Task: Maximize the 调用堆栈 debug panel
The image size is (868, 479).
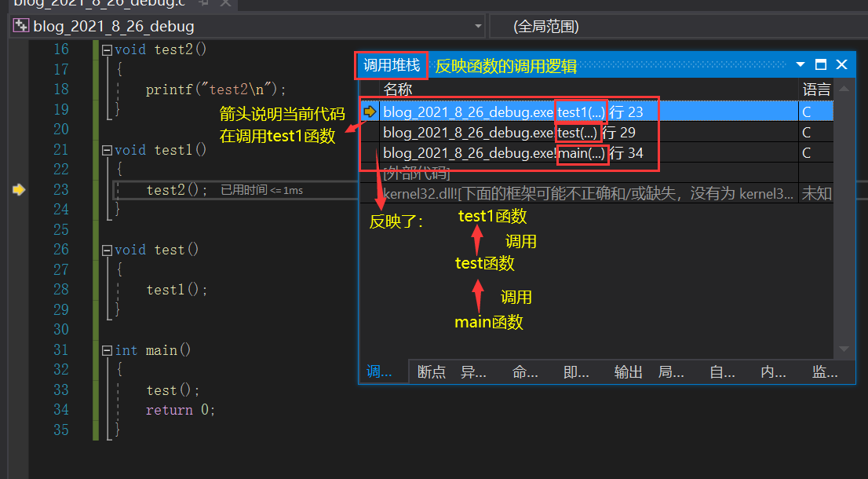Action: pos(819,64)
